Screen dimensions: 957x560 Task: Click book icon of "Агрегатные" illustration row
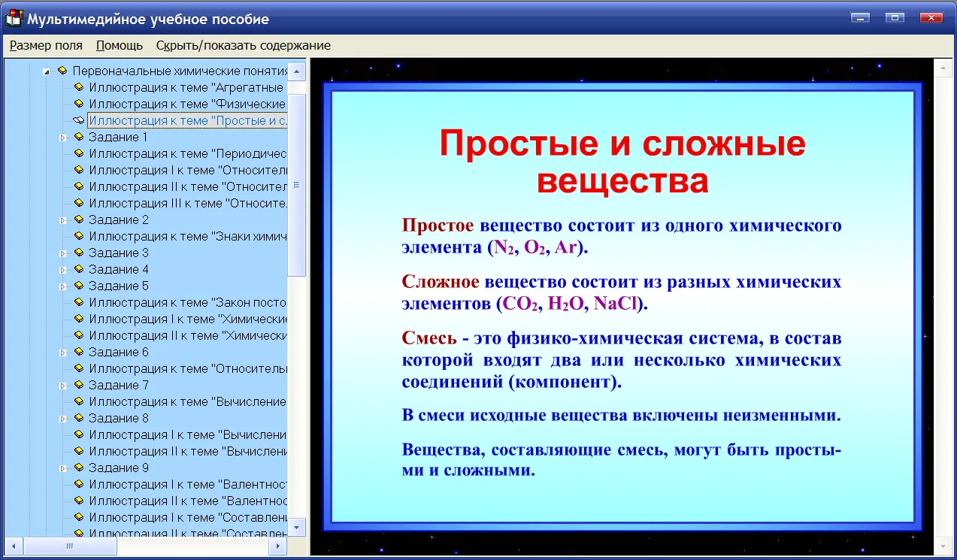coord(78,88)
